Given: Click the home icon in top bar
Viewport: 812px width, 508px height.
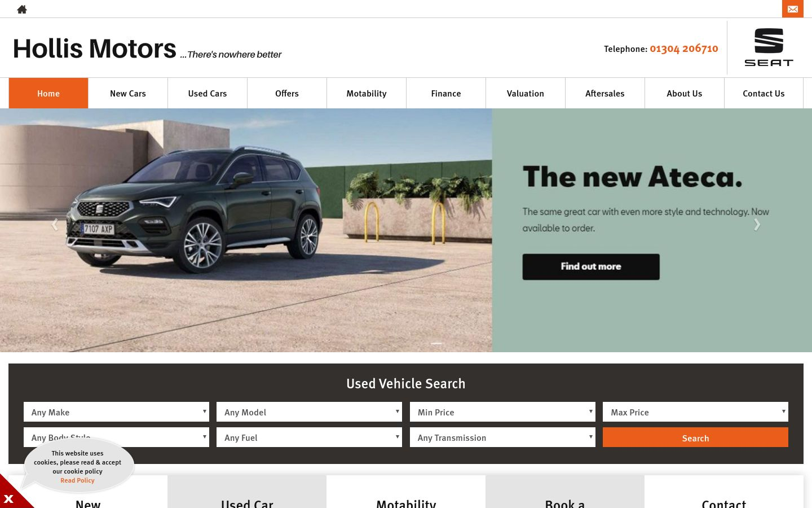Looking at the screenshot, I should 22,9.
